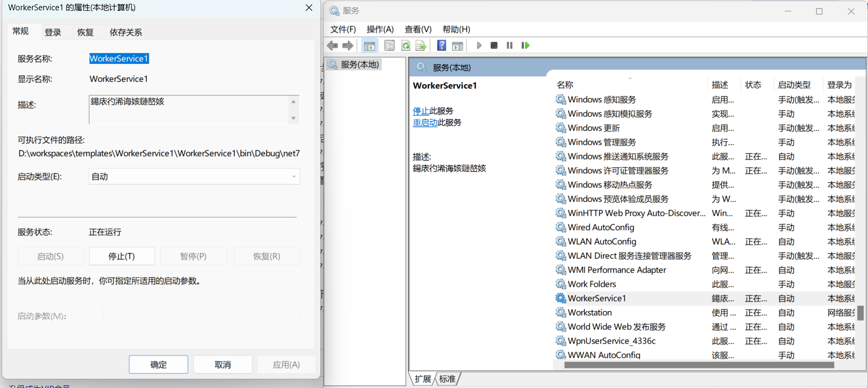Switch to 登录 tab in properties dialog
Screen dimensions: 868x388
(53, 32)
